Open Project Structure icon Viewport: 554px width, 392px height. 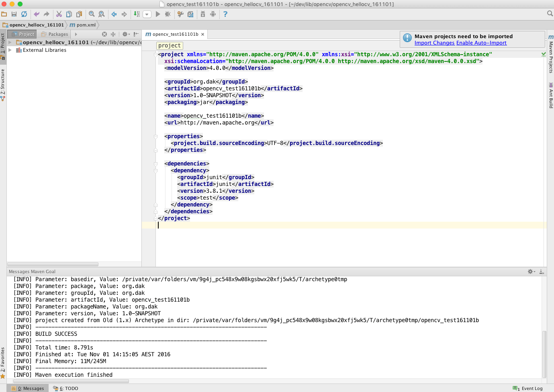[x=190, y=14]
